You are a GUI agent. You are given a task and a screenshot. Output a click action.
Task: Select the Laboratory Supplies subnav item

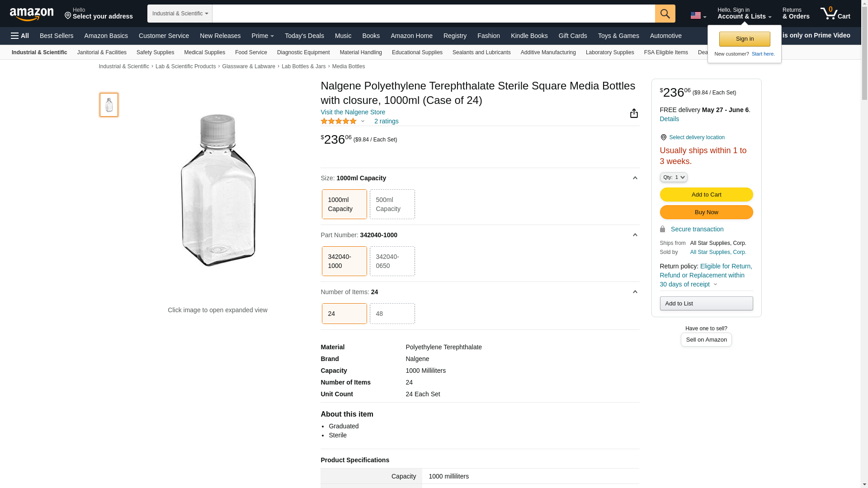(x=609, y=52)
